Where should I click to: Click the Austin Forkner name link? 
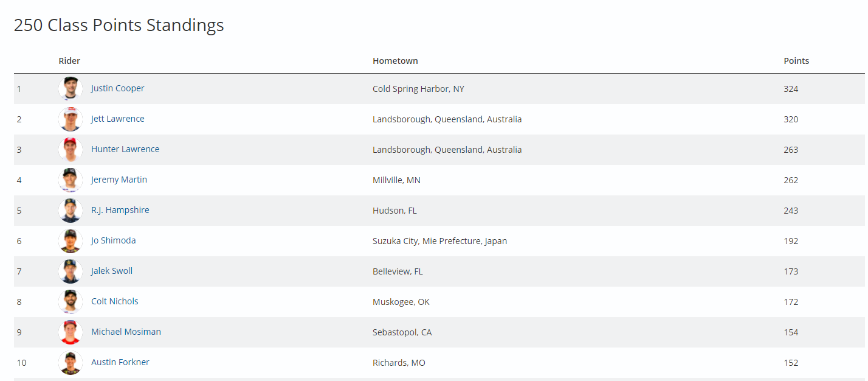pos(120,362)
